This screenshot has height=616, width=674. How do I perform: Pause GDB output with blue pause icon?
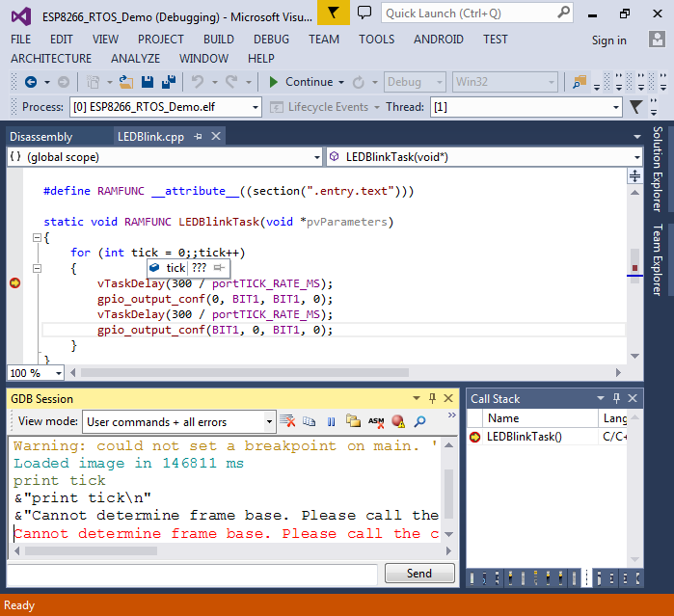[331, 421]
